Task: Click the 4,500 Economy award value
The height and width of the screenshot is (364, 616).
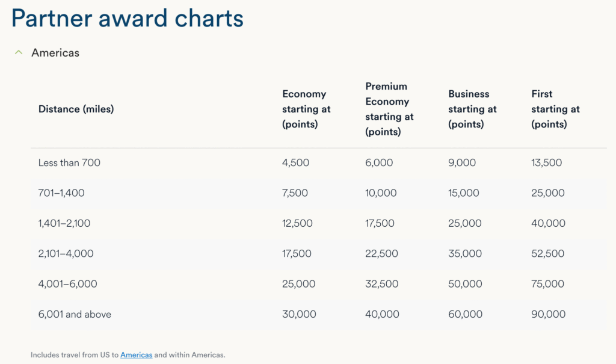Action: (x=297, y=162)
